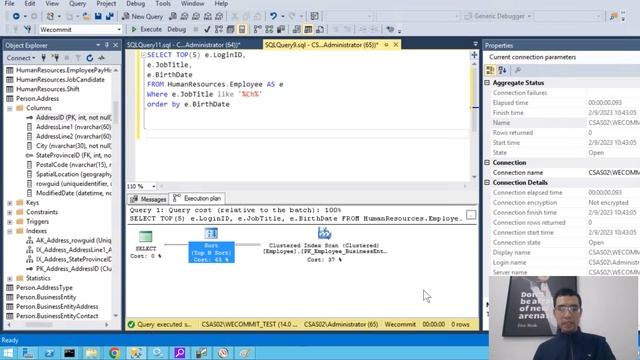Viewport: 640px width, 360px height.
Task: Select the PostalCode column node
Action: pyautogui.click(x=73, y=165)
